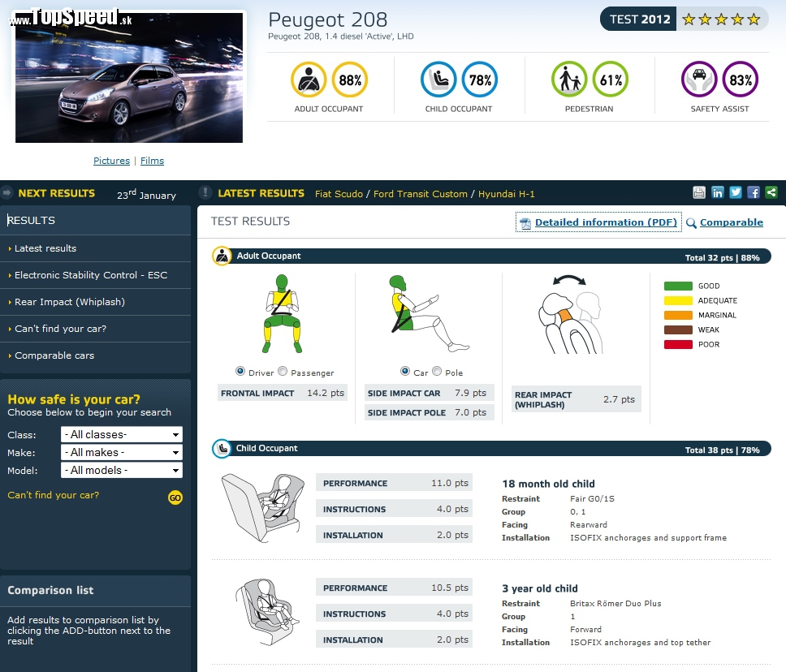Click the Pictures link
This screenshot has width=786, height=672.
point(111,161)
